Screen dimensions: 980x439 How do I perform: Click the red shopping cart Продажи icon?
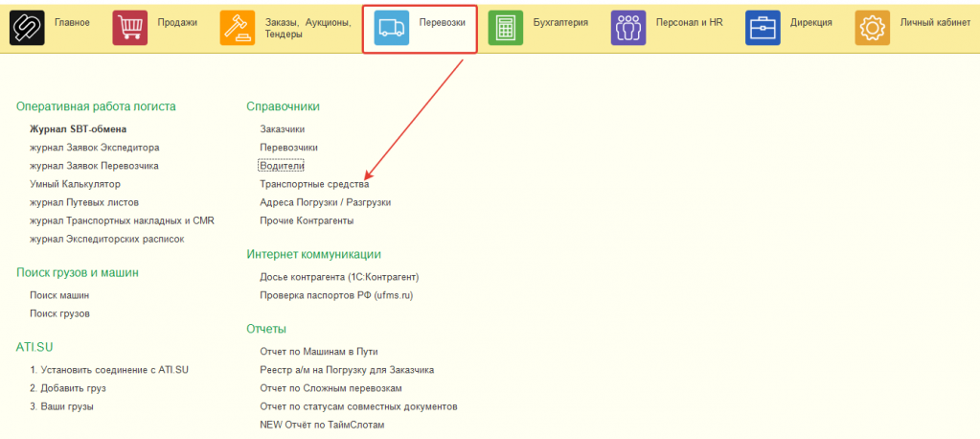(x=130, y=28)
